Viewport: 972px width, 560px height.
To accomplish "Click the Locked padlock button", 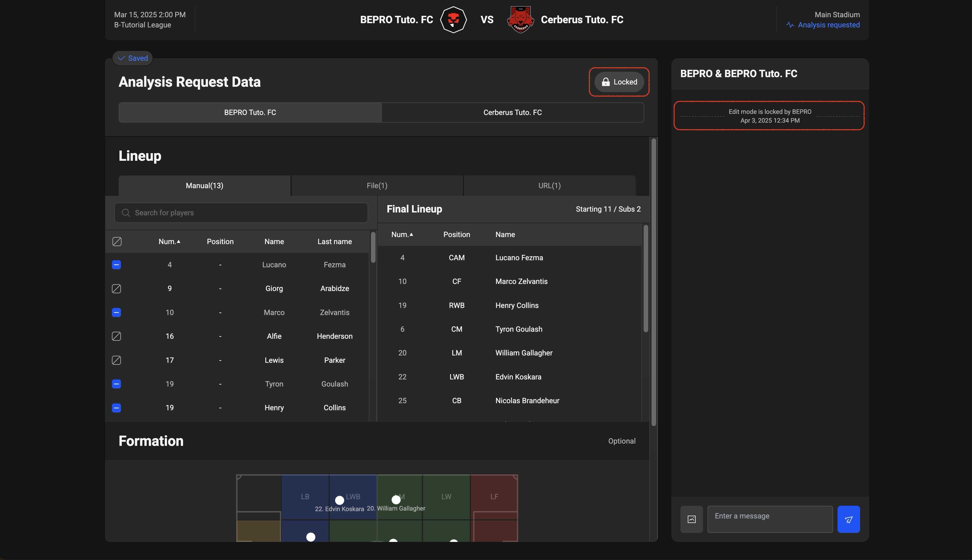I will 619,82.
